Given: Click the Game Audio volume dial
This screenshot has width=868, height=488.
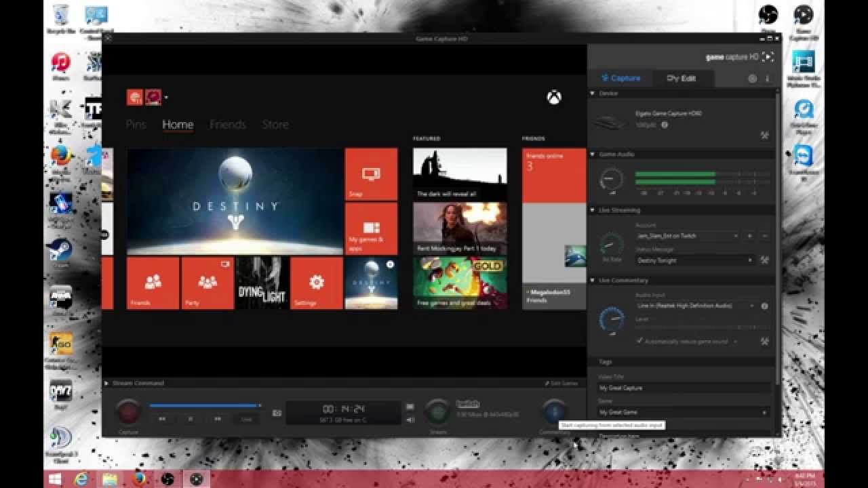Looking at the screenshot, I should [611, 180].
